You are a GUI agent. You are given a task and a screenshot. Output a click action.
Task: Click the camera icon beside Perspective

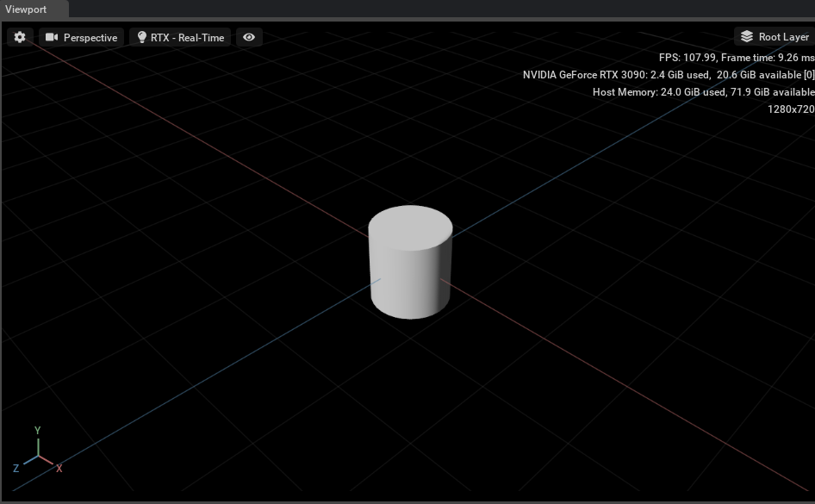[x=53, y=37]
